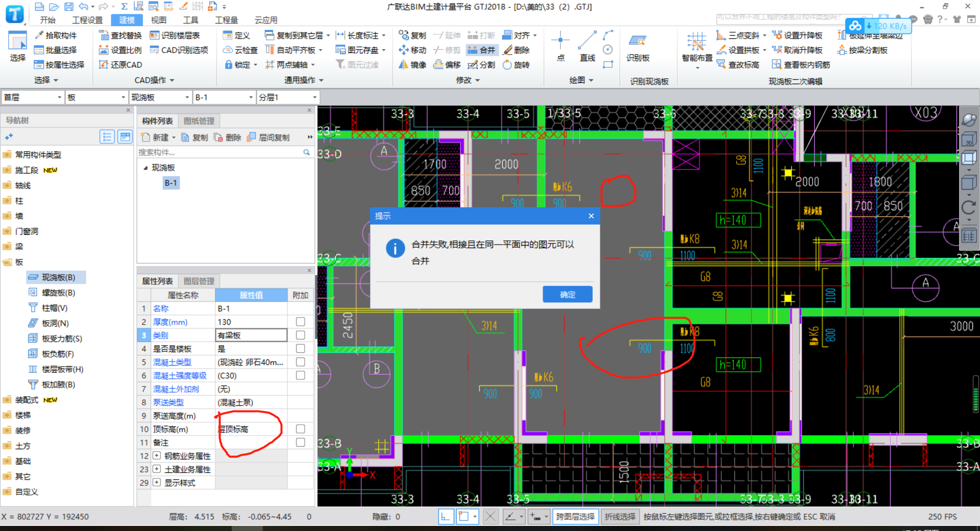Select the 直线 line drawing tool
This screenshot has width=980, height=531.
tap(587, 46)
